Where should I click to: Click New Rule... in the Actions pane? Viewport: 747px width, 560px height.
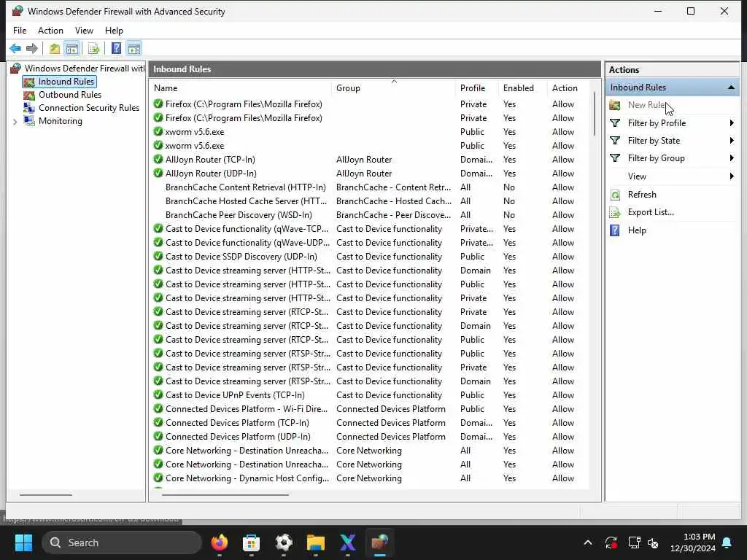[646, 105]
